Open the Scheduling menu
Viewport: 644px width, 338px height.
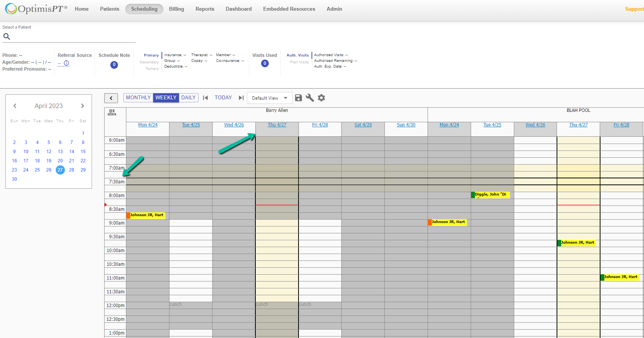(x=144, y=9)
